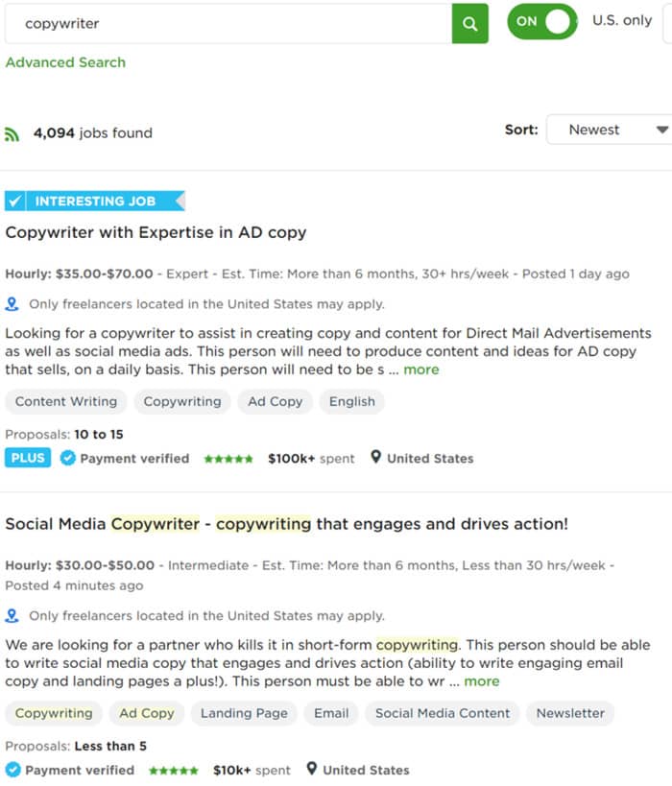Click the location pin on second job listing

pyautogui.click(x=311, y=770)
